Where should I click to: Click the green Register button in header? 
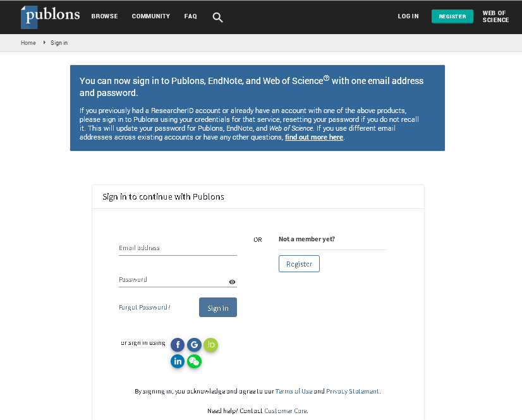tap(452, 16)
